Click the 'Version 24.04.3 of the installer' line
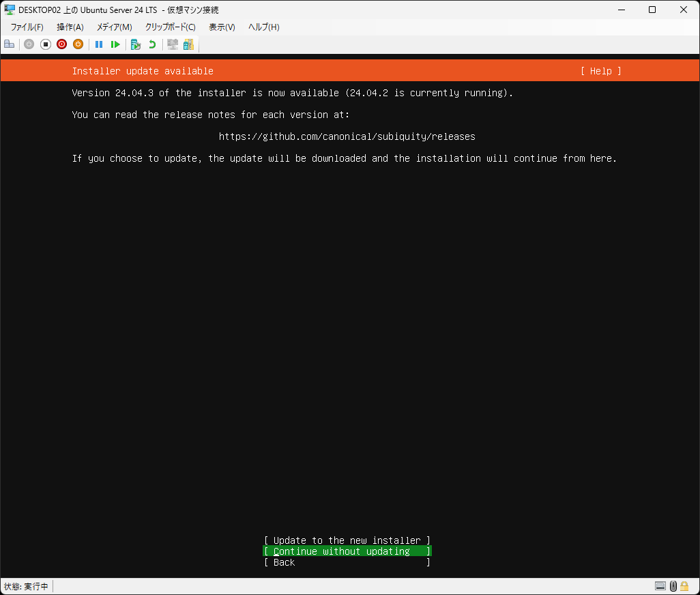 293,93
